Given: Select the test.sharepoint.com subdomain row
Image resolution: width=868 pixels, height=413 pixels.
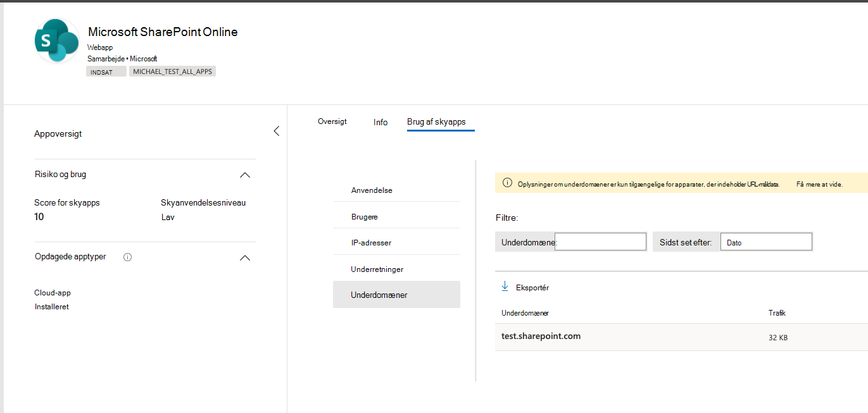Looking at the screenshot, I should pyautogui.click(x=541, y=336).
